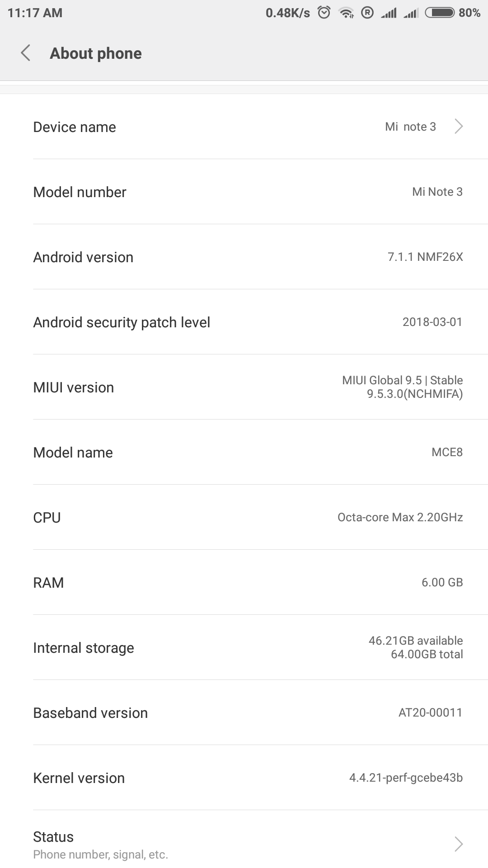The width and height of the screenshot is (488, 868).
Task: Tap the second SIM signal bars icon
Action: click(411, 13)
